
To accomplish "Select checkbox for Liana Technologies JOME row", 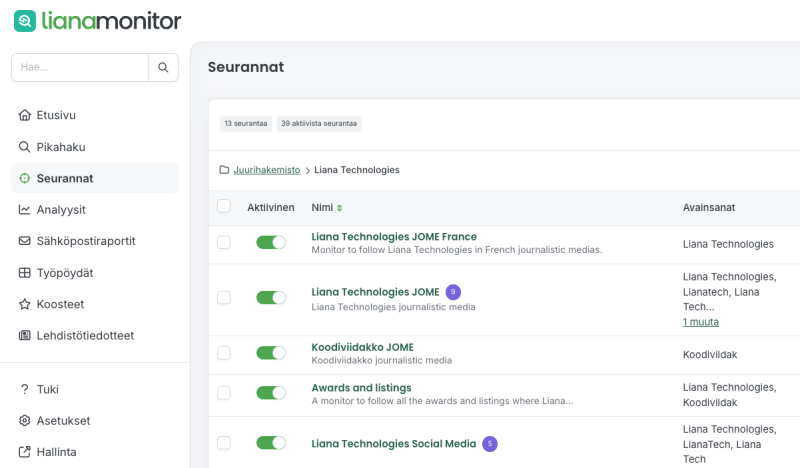I will (x=224, y=298).
